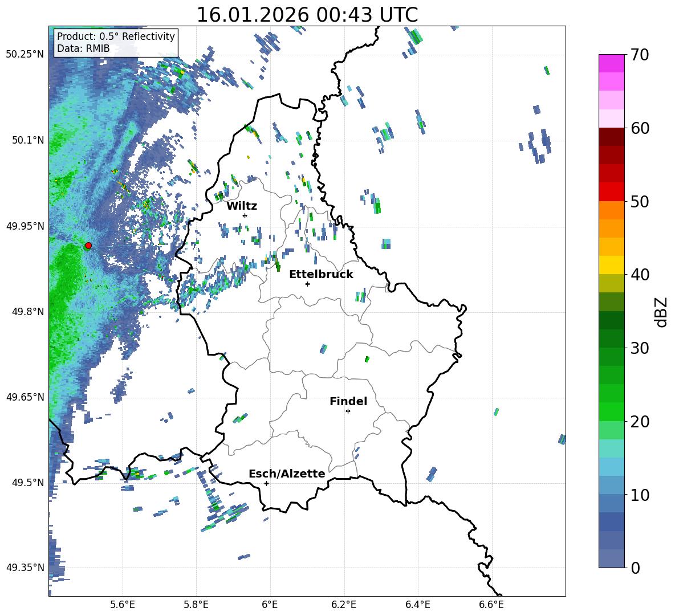Select the Esch/Alzette city label
Viewport: 675px width, 616px height.
(287, 474)
